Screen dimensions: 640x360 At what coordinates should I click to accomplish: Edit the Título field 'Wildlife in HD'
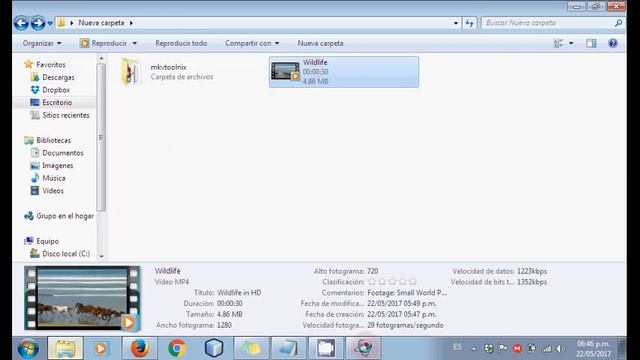(x=239, y=293)
